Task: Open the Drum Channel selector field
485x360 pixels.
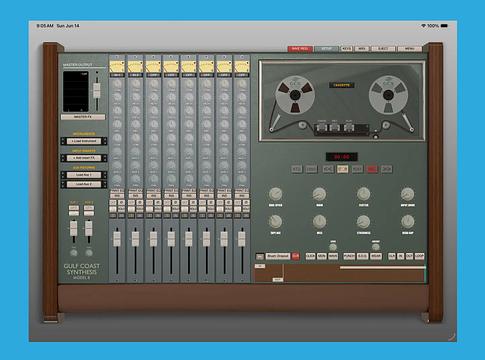Action: [278, 256]
